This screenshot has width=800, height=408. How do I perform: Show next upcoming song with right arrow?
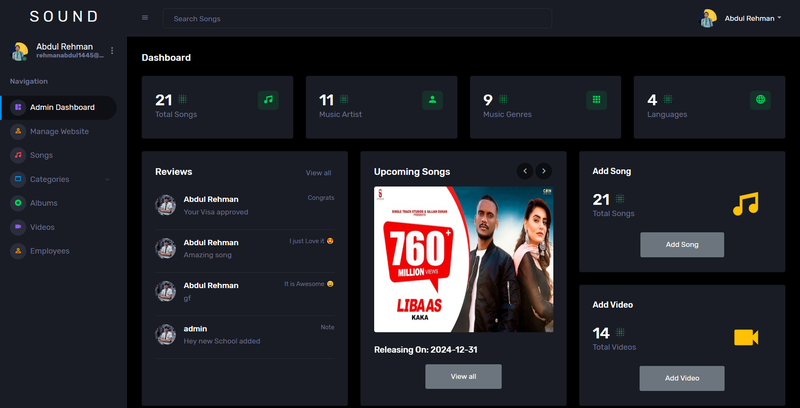pos(543,171)
